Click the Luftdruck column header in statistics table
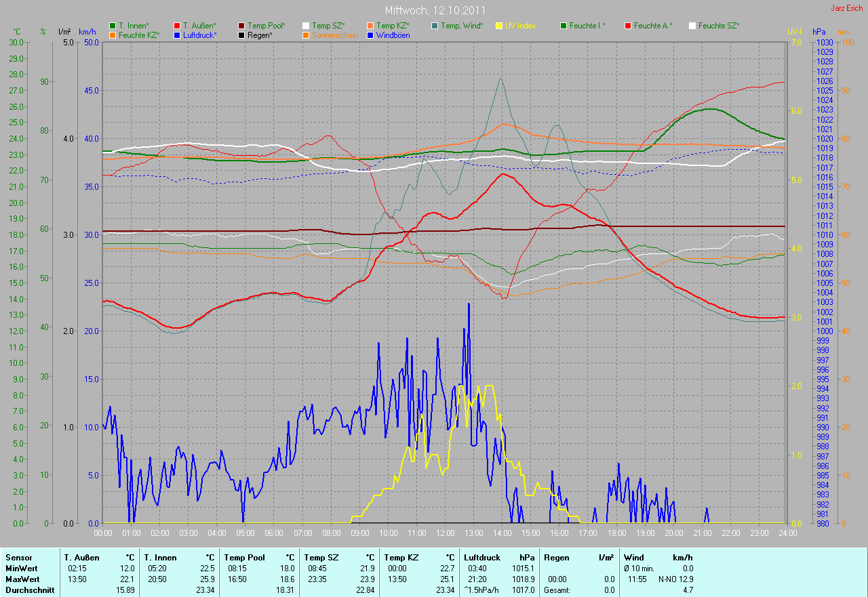The image size is (868, 597). click(x=481, y=558)
